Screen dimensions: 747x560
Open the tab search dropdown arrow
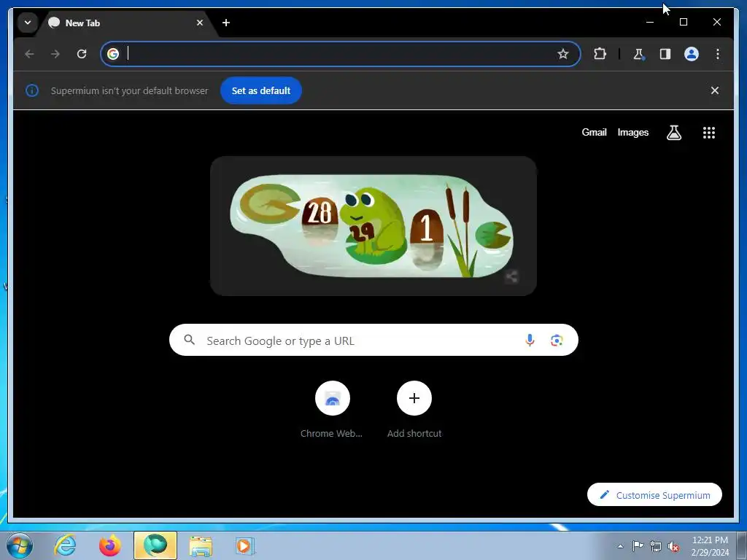(28, 23)
